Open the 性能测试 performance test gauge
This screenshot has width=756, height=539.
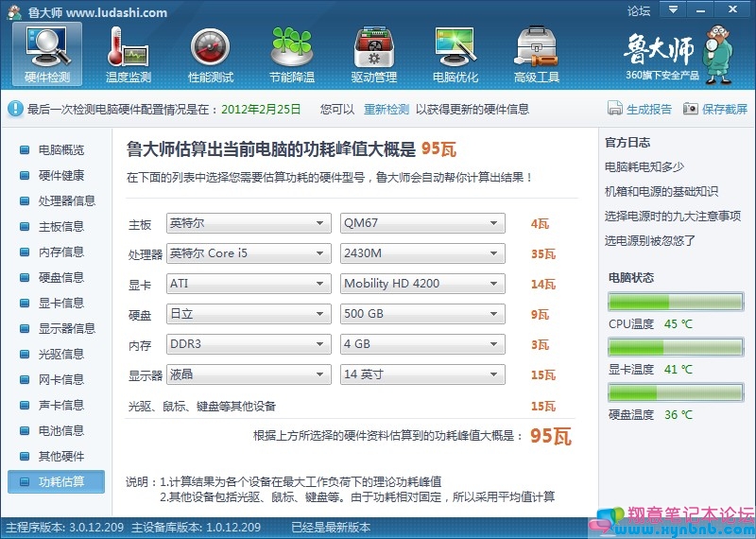210,54
